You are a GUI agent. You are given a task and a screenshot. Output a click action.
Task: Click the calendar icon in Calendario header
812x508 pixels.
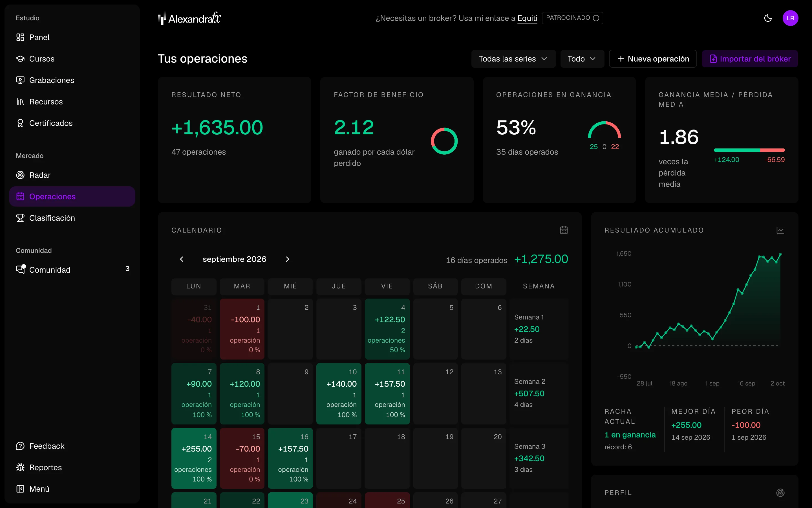[x=564, y=230]
